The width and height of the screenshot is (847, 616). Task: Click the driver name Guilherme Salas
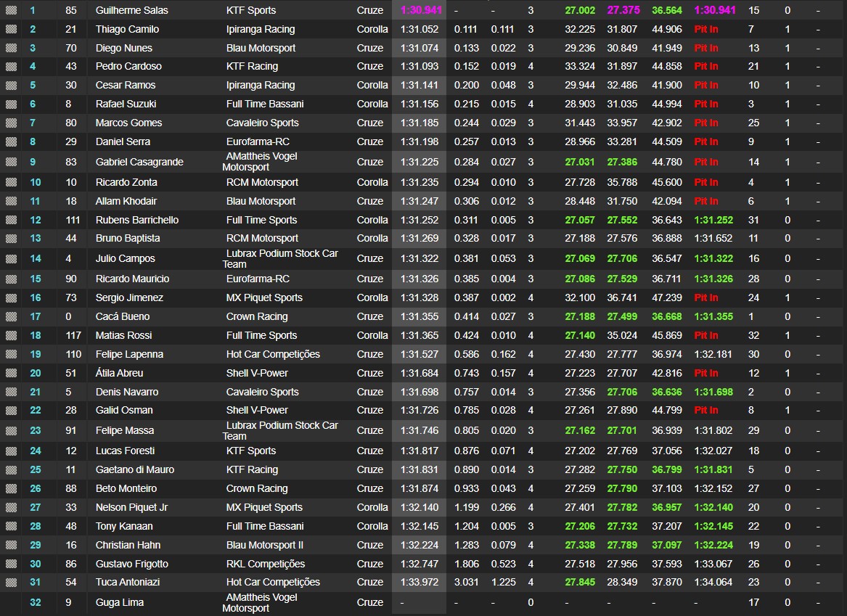tap(132, 10)
